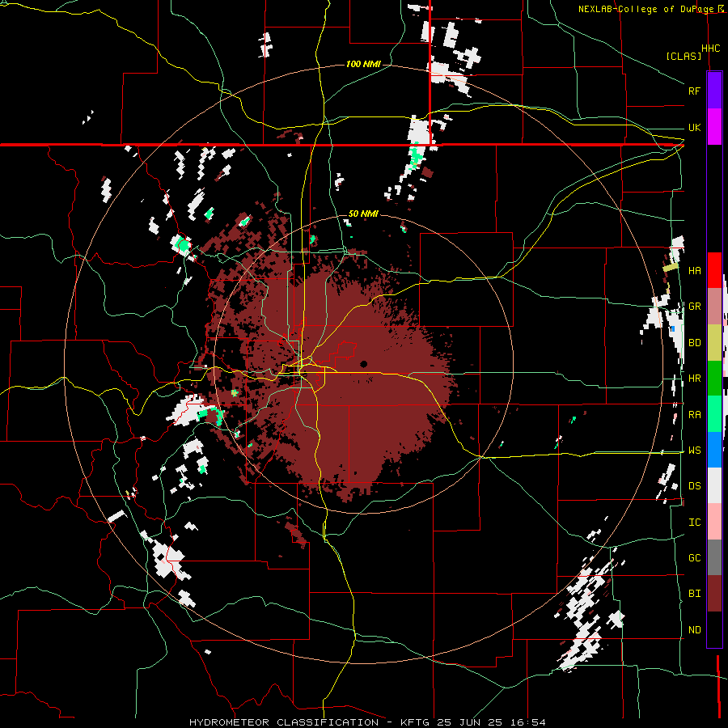Click the RF purple legend swatch
The image size is (728, 728).
pos(714,91)
